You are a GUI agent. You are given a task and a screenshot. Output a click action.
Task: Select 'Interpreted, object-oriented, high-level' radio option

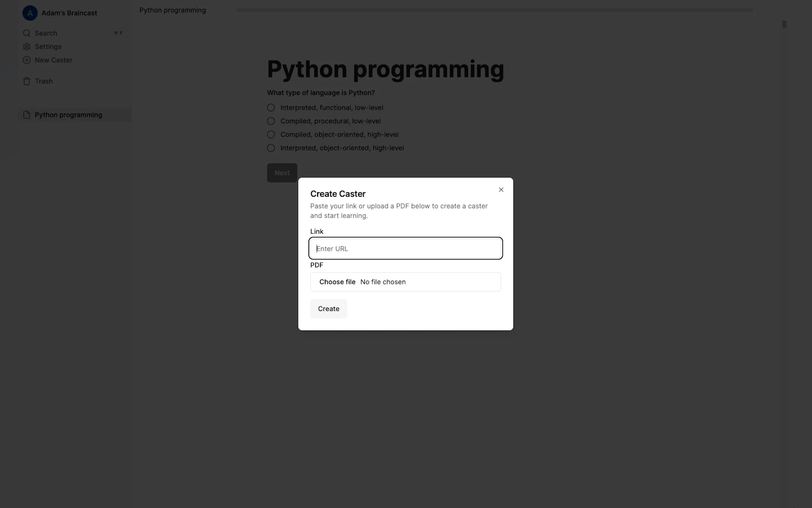[x=271, y=148]
